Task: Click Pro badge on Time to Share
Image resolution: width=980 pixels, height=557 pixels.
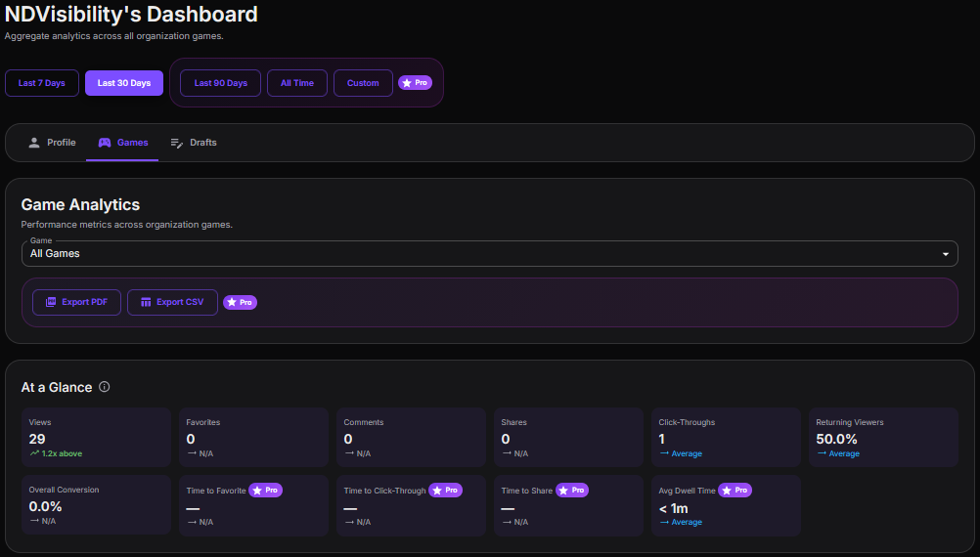Action: (x=572, y=491)
